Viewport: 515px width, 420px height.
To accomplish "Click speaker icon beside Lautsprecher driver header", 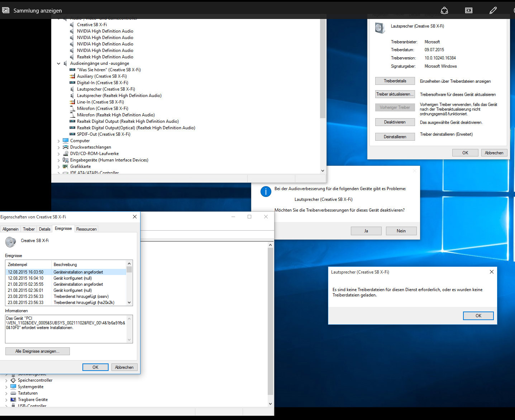I will coord(380,28).
